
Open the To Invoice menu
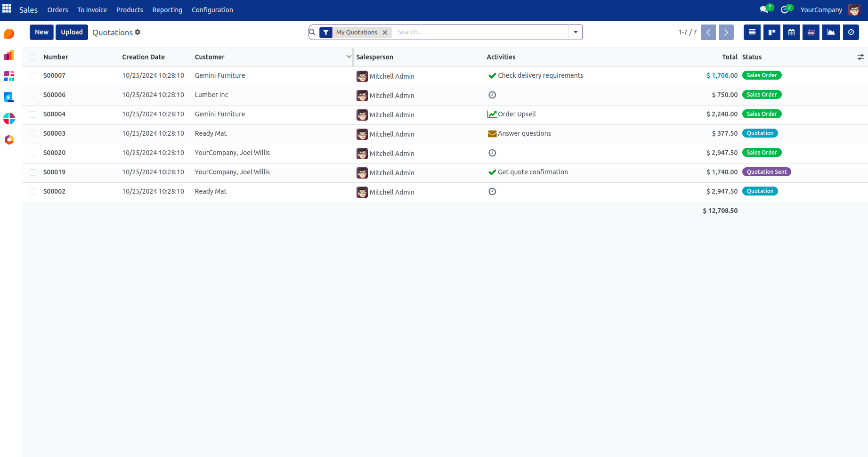[x=92, y=10]
